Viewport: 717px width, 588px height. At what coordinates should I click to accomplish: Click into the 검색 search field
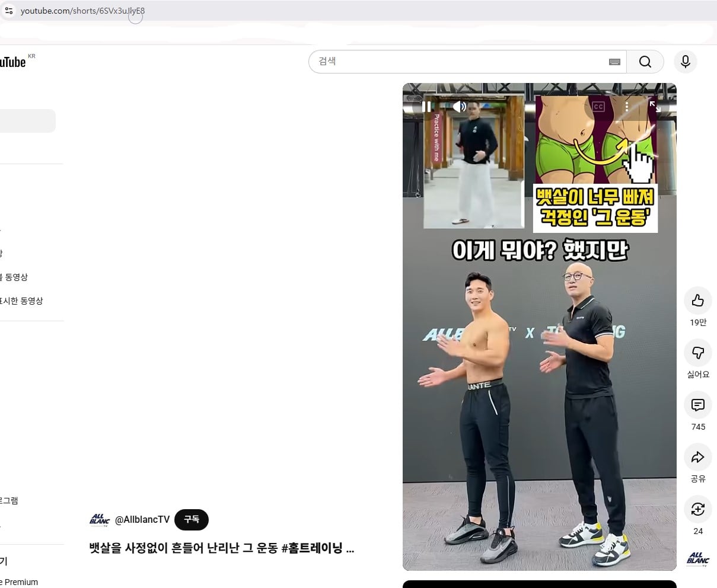[457, 62]
